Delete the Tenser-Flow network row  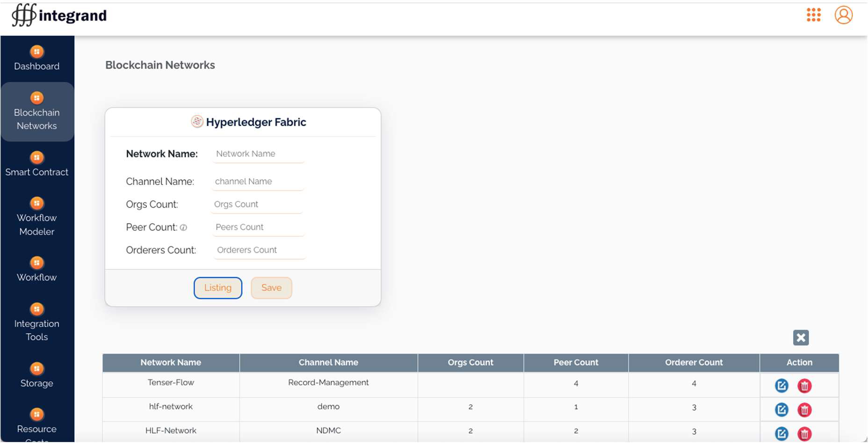click(x=804, y=386)
